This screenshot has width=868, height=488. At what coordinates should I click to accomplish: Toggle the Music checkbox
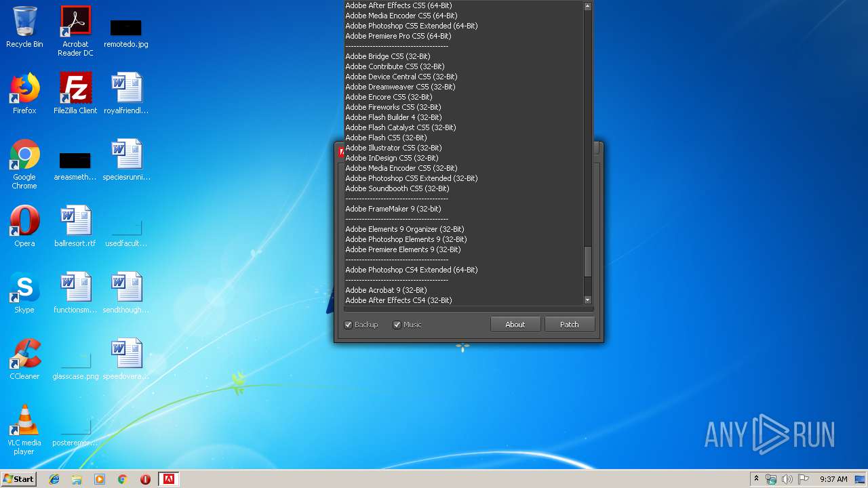(x=397, y=325)
